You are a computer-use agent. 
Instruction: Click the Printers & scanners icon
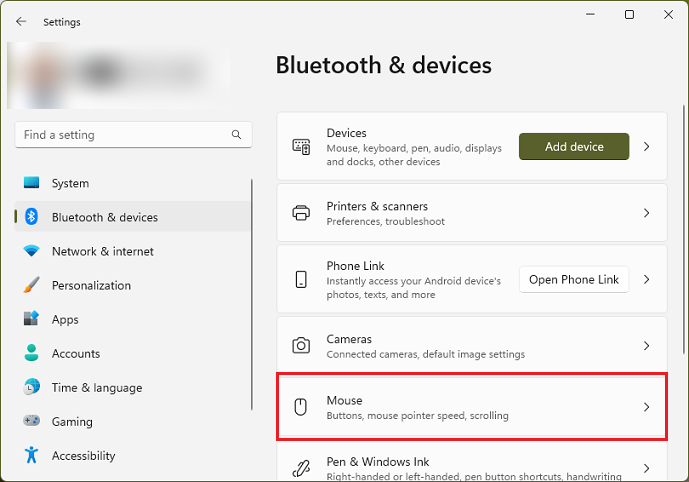point(301,213)
